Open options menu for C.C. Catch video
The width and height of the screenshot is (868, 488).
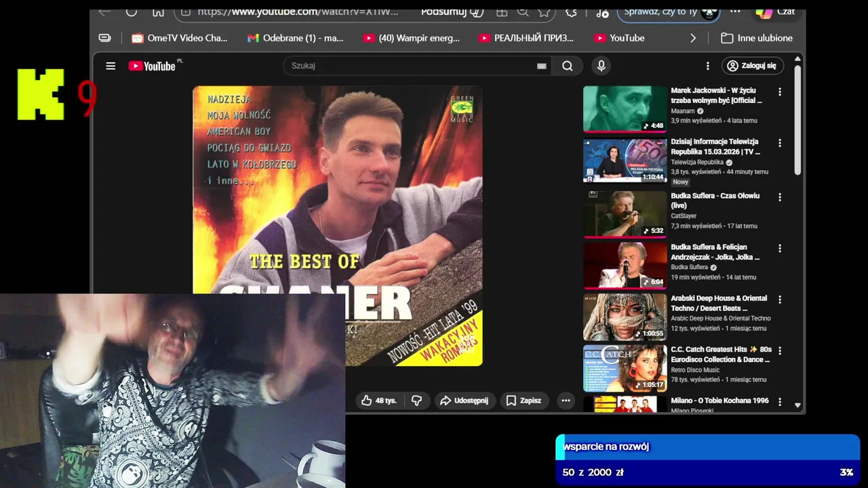(779, 350)
